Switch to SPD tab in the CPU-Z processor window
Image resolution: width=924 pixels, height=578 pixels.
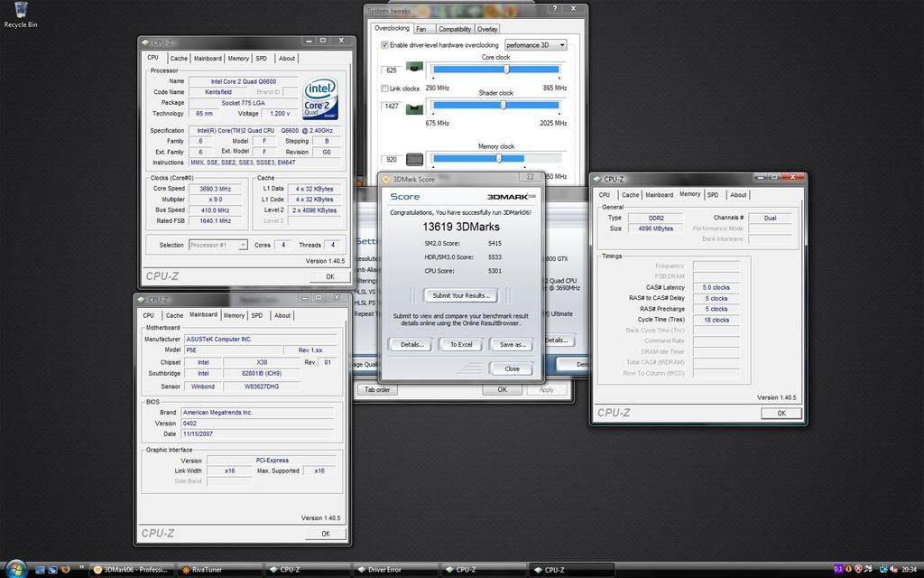tap(261, 59)
